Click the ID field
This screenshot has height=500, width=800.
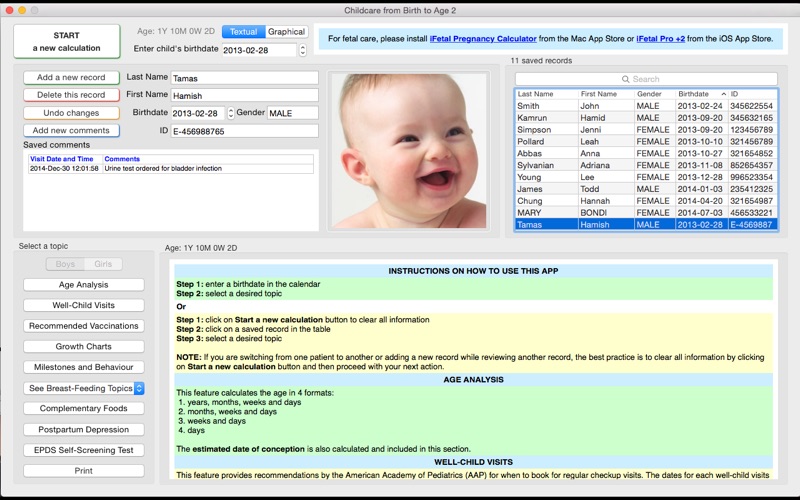click(244, 131)
